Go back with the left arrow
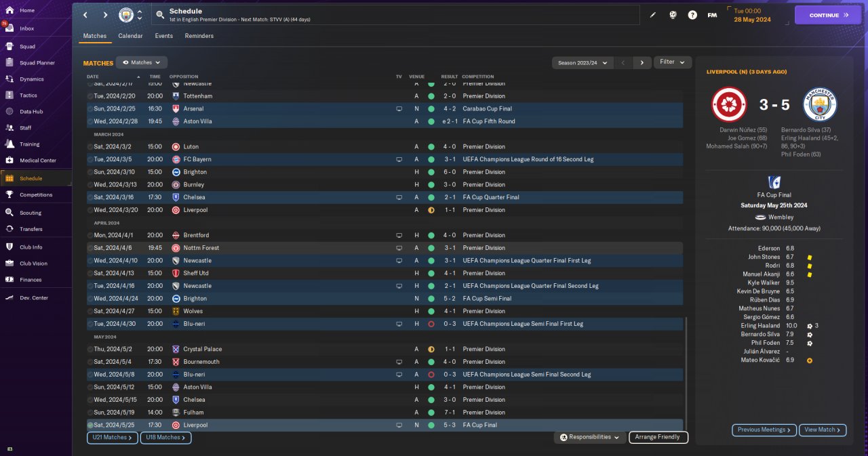The image size is (868, 456). tap(85, 15)
